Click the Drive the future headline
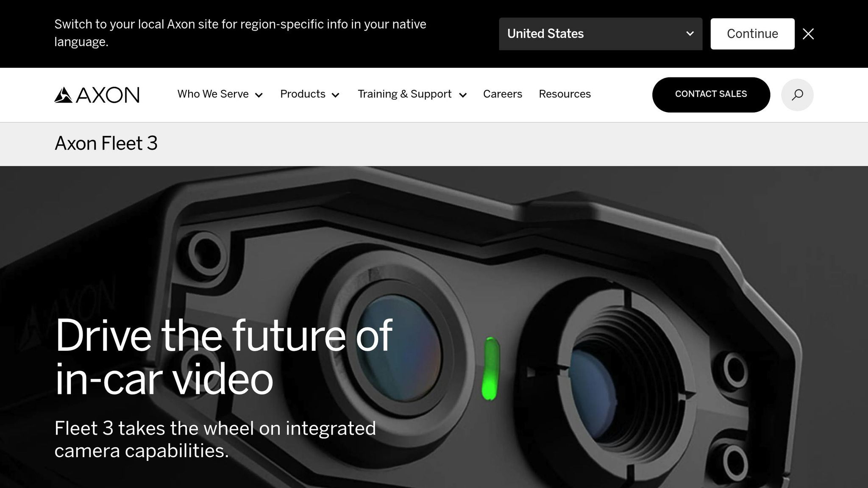868x488 pixels. pyautogui.click(x=223, y=357)
